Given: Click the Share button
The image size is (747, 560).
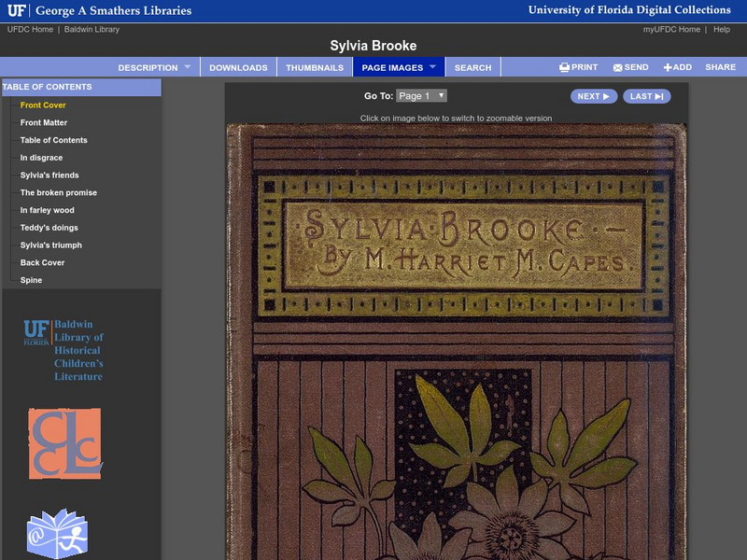Looking at the screenshot, I should click(x=720, y=67).
